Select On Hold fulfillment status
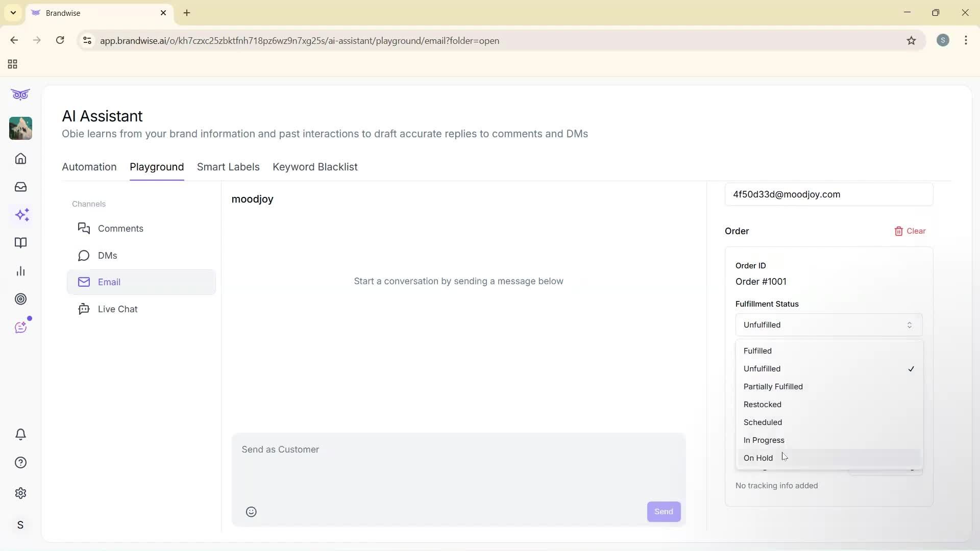 pyautogui.click(x=758, y=458)
